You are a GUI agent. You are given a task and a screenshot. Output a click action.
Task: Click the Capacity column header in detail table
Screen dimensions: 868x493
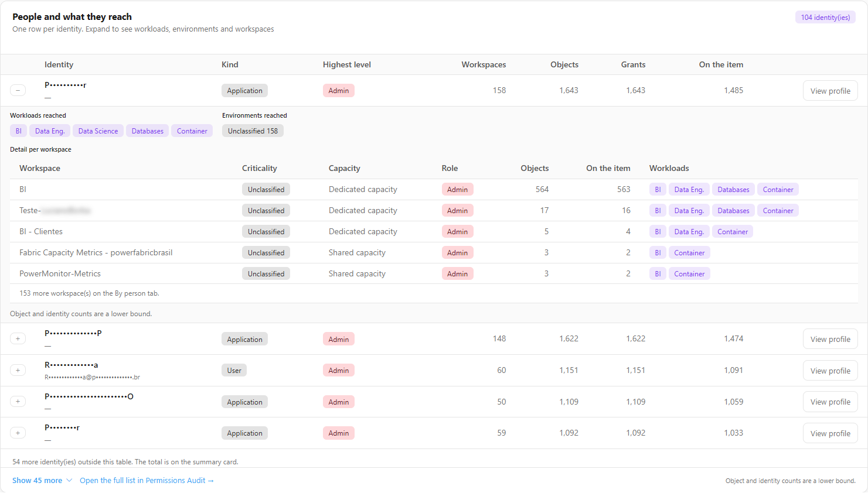[345, 168]
